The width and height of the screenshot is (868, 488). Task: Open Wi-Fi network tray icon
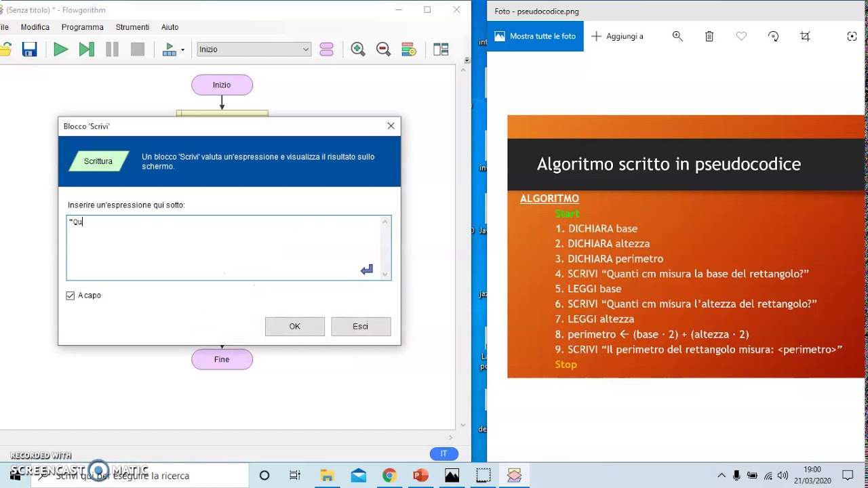point(768,475)
